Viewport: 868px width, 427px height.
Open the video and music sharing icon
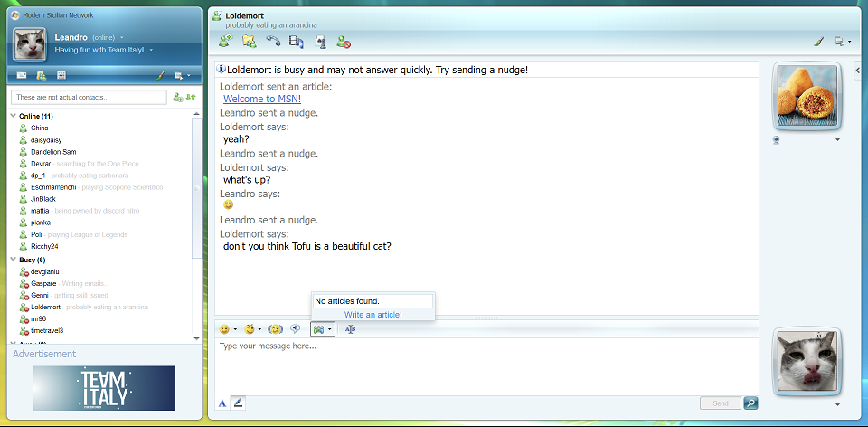pos(297,41)
